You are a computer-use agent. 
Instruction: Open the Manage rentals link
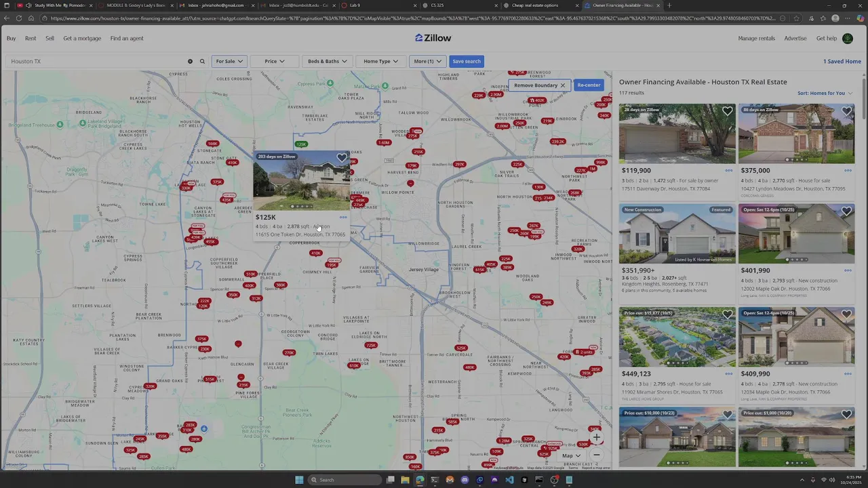click(x=756, y=38)
